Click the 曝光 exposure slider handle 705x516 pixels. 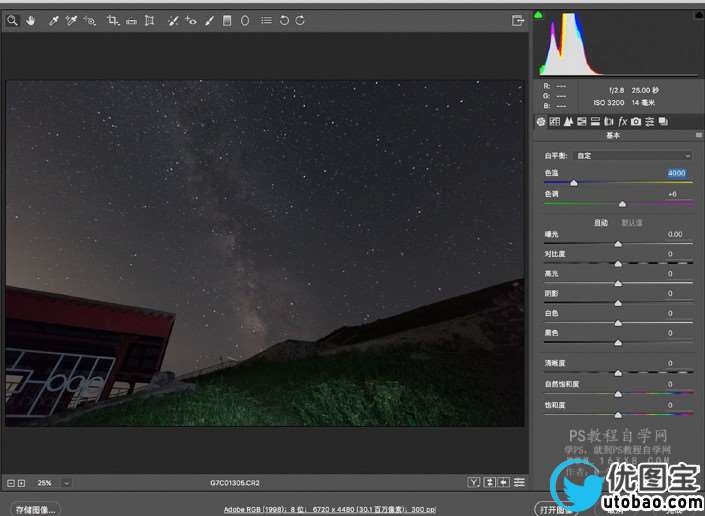618,243
